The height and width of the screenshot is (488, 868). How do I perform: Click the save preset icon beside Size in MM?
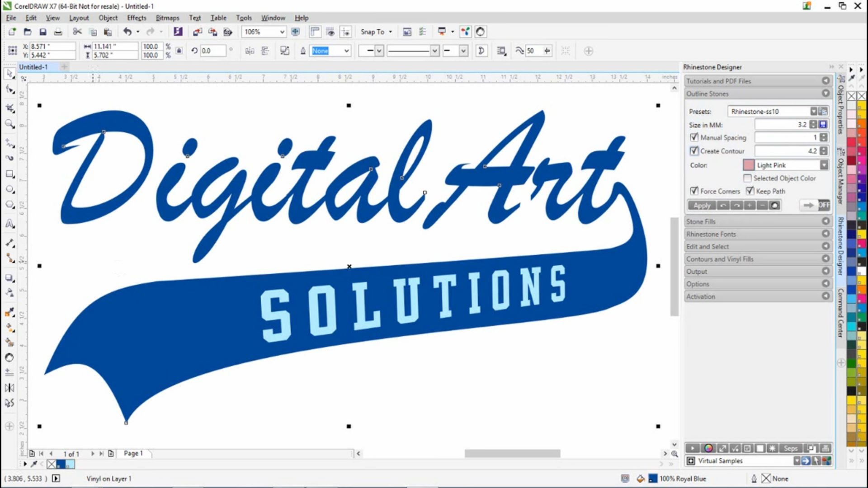(x=823, y=124)
